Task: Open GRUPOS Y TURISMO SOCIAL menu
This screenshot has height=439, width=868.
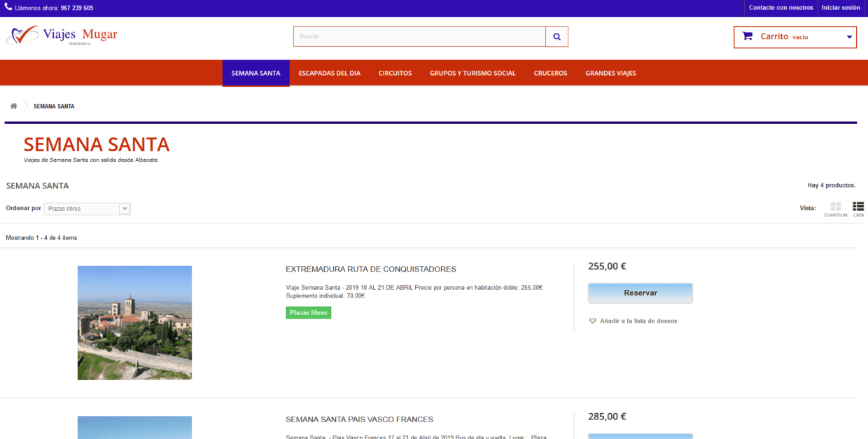Action: coord(472,73)
